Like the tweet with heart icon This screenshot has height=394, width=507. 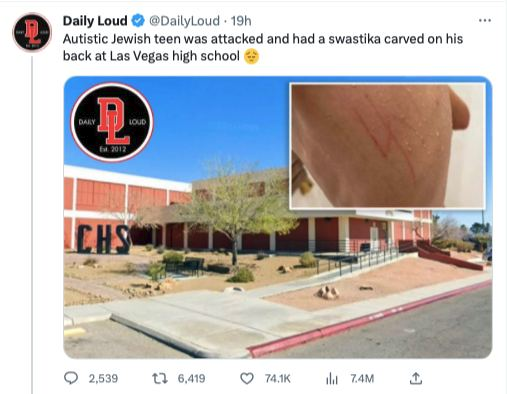247,378
